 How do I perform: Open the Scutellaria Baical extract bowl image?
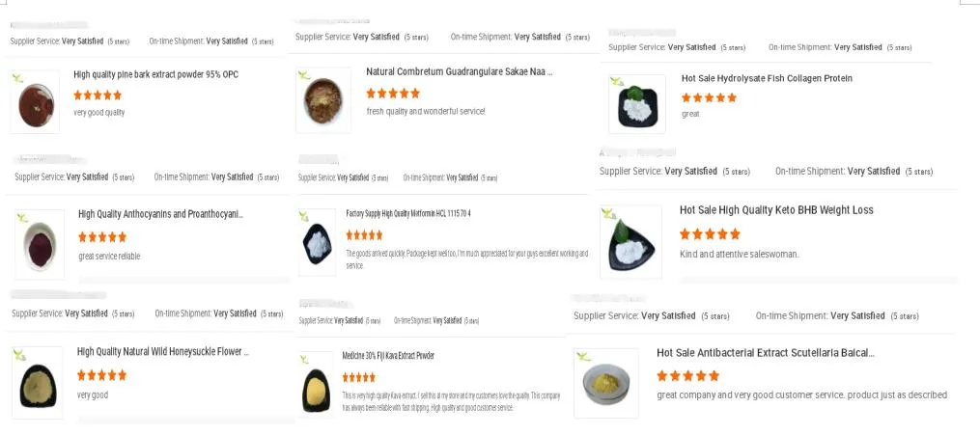[x=606, y=383]
